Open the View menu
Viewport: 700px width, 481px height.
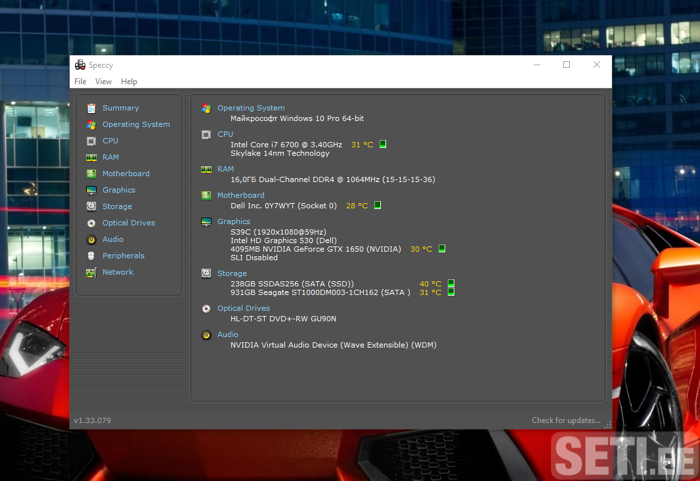[x=103, y=82]
